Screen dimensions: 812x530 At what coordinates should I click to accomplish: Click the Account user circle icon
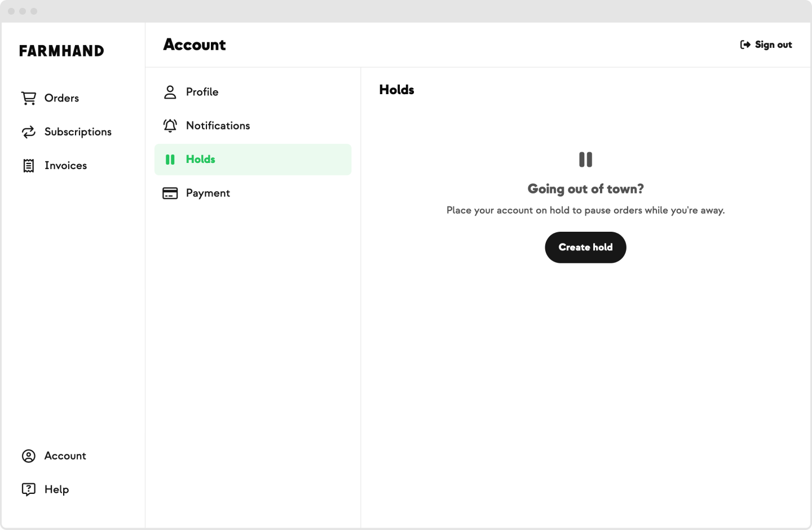[29, 456]
